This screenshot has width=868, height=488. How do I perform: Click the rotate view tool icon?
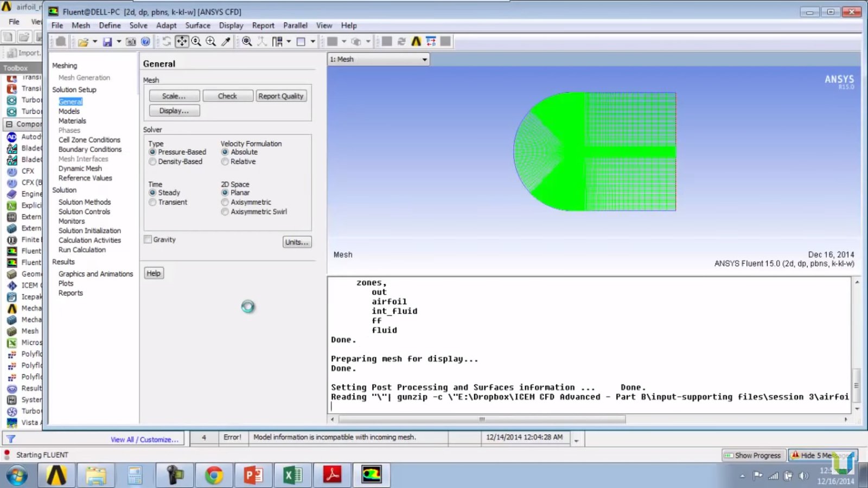[x=167, y=42]
